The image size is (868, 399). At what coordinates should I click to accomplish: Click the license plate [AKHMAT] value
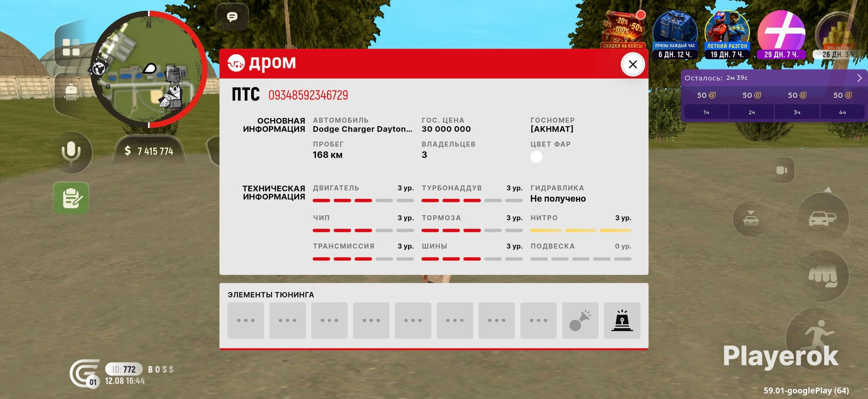(x=552, y=129)
